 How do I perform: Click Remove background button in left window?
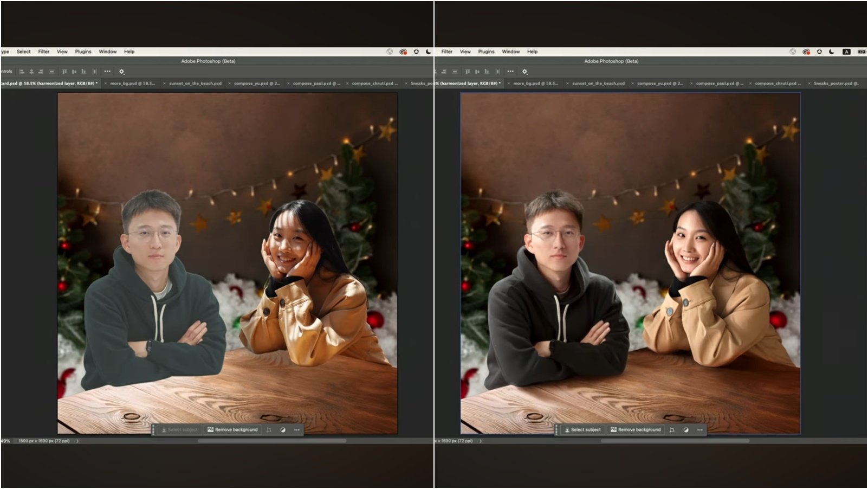[x=232, y=429]
